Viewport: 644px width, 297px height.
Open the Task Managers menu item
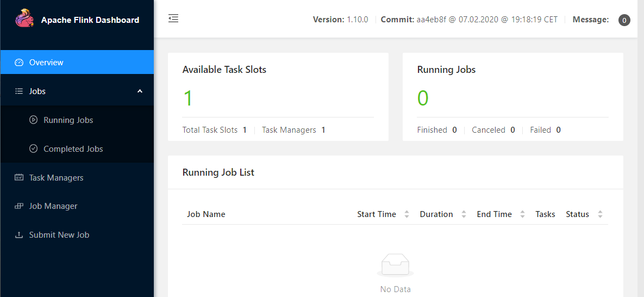(56, 178)
